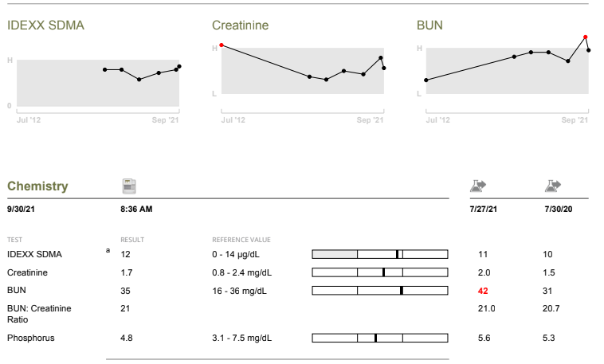This screenshot has width=604, height=364.
Task: Click the Creatinine reference range bar
Action: [x=379, y=272]
